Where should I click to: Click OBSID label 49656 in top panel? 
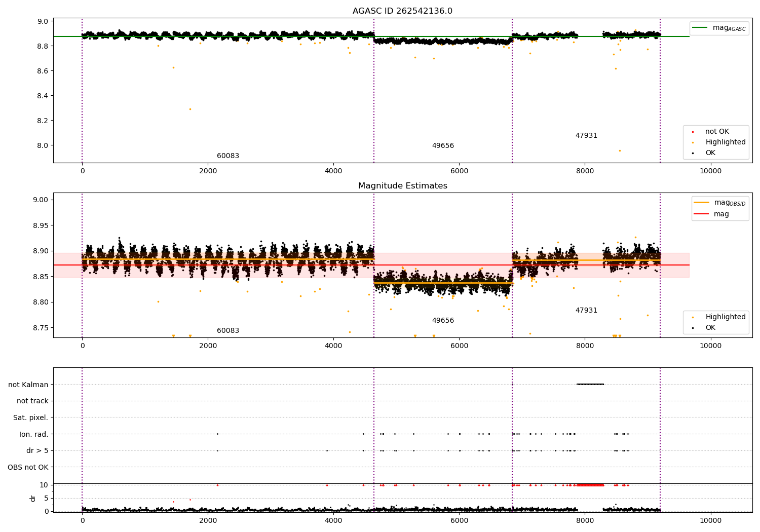443,146
